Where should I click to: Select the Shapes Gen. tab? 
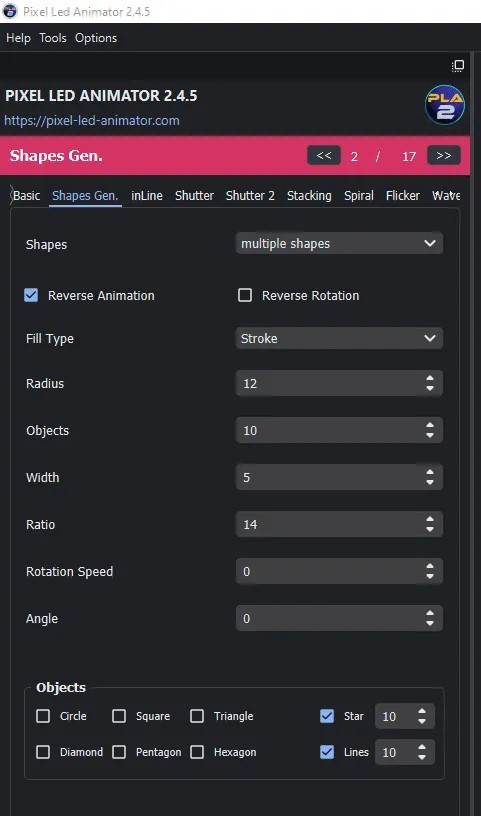tap(85, 196)
